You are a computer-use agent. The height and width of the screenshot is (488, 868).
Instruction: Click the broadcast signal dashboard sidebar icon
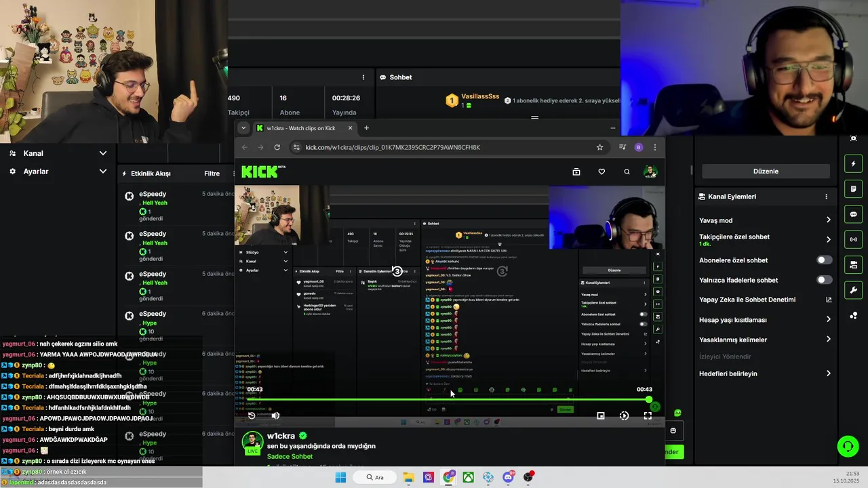(854, 239)
